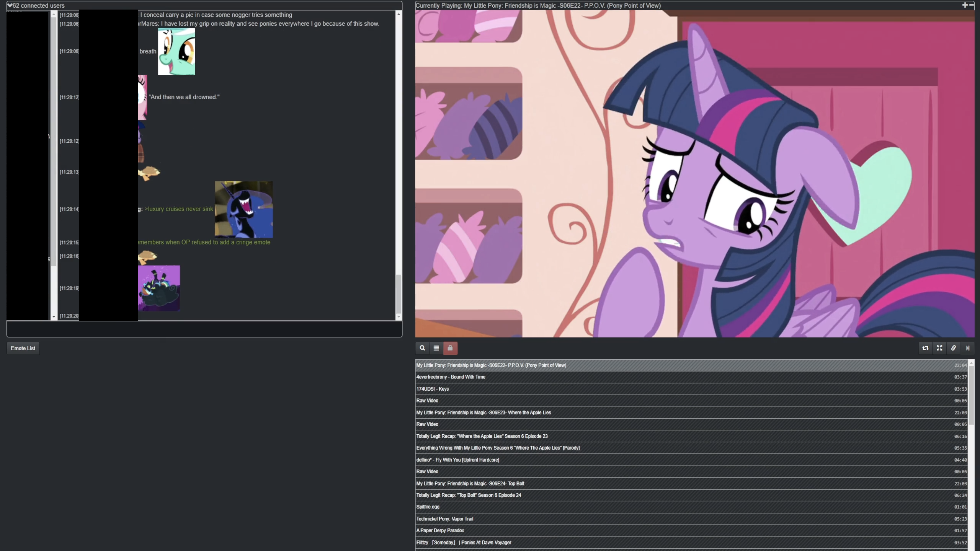Open the Emote List
Viewport: 980px width, 551px height.
click(x=23, y=348)
